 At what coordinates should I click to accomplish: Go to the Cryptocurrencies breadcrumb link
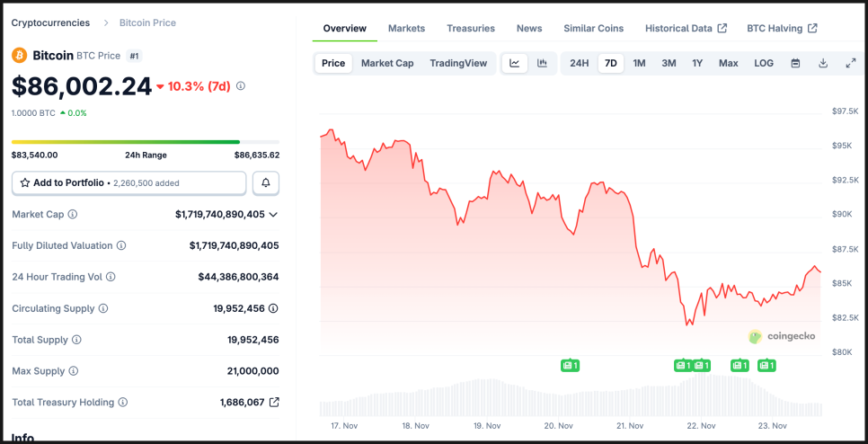(x=50, y=22)
